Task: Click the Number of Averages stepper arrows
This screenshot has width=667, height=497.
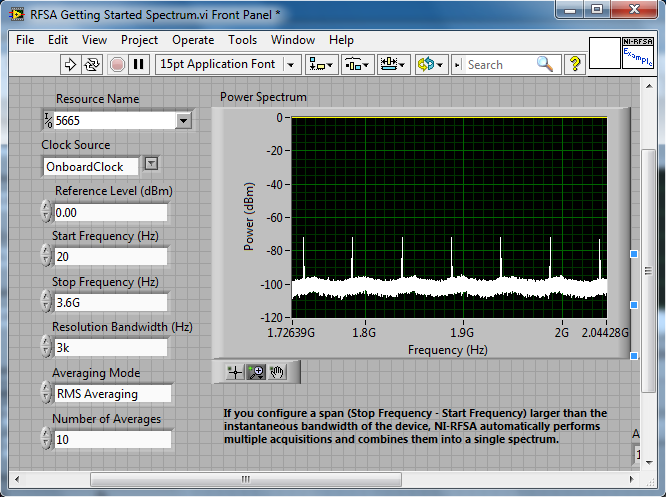Action: pos(46,439)
